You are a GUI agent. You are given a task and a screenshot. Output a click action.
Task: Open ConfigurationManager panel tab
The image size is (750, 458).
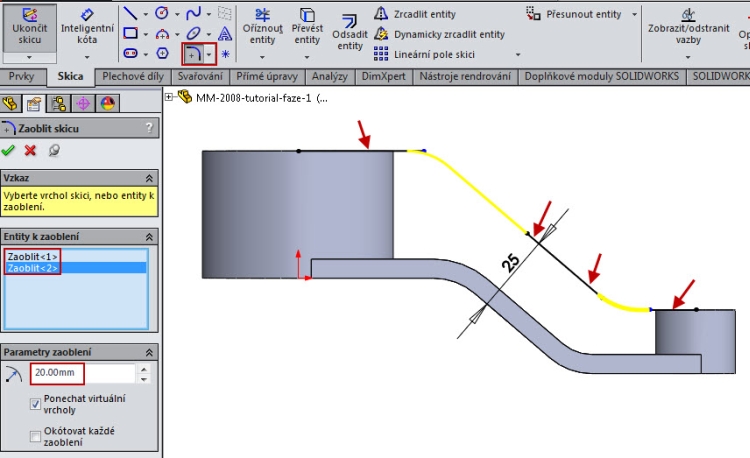click(x=58, y=103)
